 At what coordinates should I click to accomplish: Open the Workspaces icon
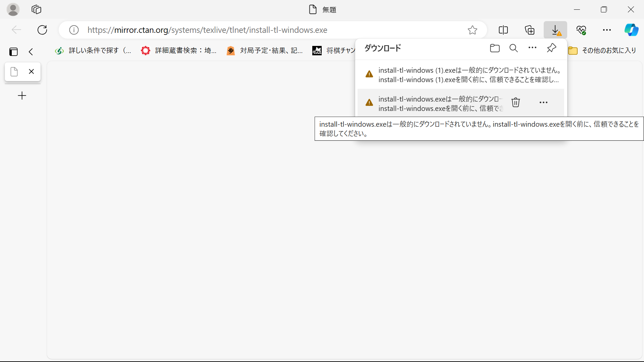(x=36, y=10)
